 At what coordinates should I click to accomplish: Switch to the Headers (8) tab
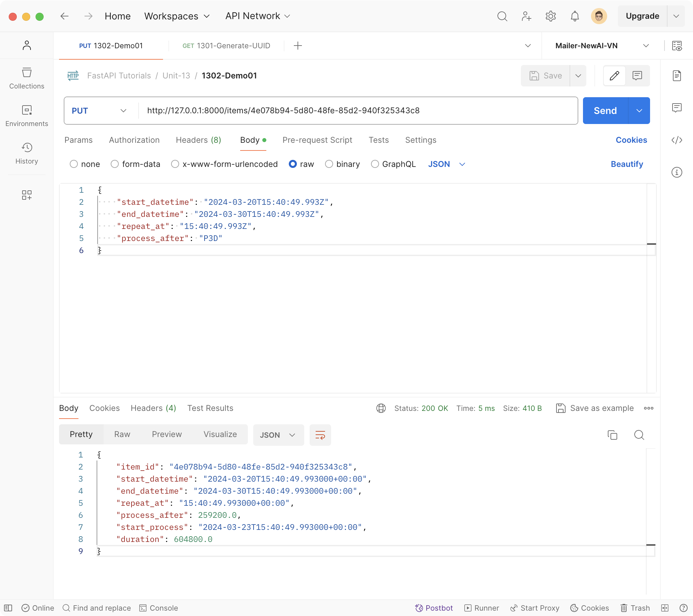pyautogui.click(x=198, y=140)
